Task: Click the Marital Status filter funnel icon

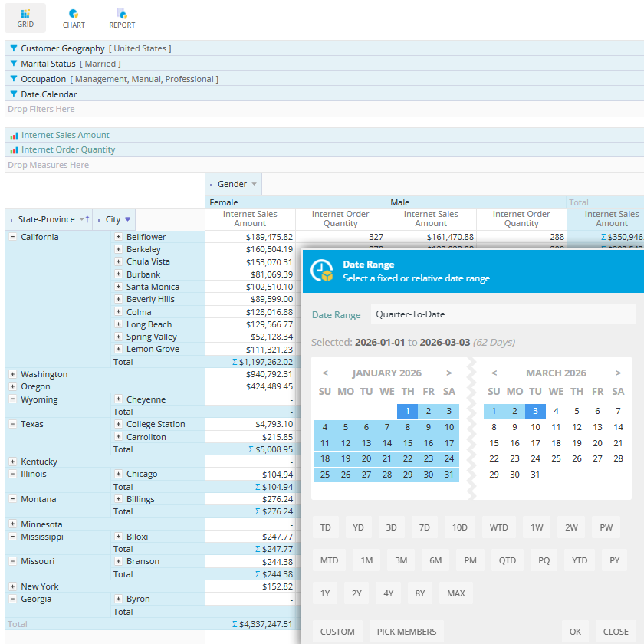Action: click(14, 64)
